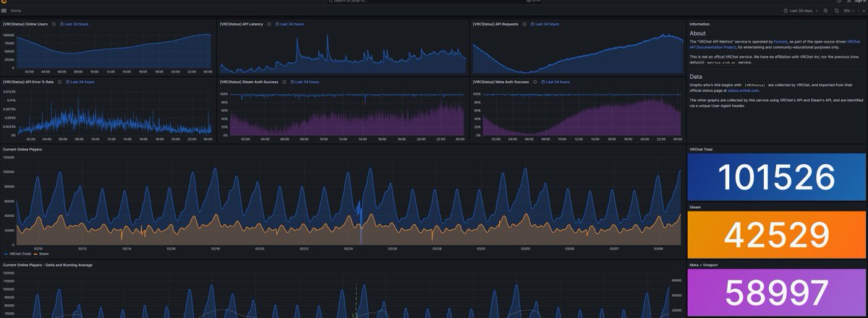The width and height of the screenshot is (868, 318).
Task: Click Last 24 hours on Meta Auth Success panel
Action: [555, 82]
